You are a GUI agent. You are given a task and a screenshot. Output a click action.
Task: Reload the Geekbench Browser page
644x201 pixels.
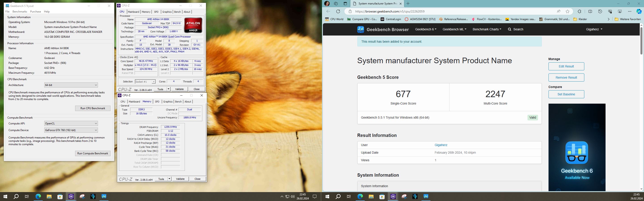click(x=338, y=11)
